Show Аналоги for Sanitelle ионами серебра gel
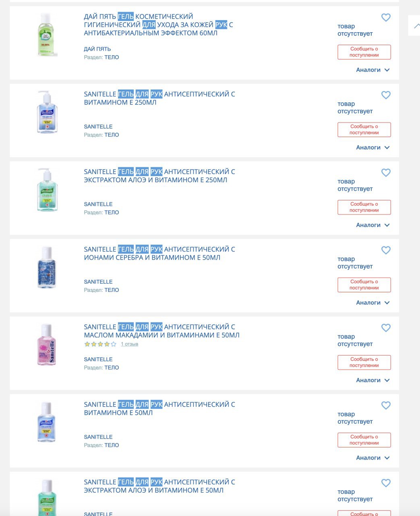420x516 pixels. (372, 303)
